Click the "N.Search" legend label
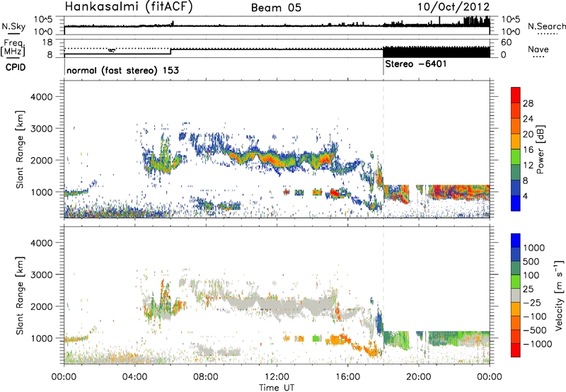 coord(546,26)
